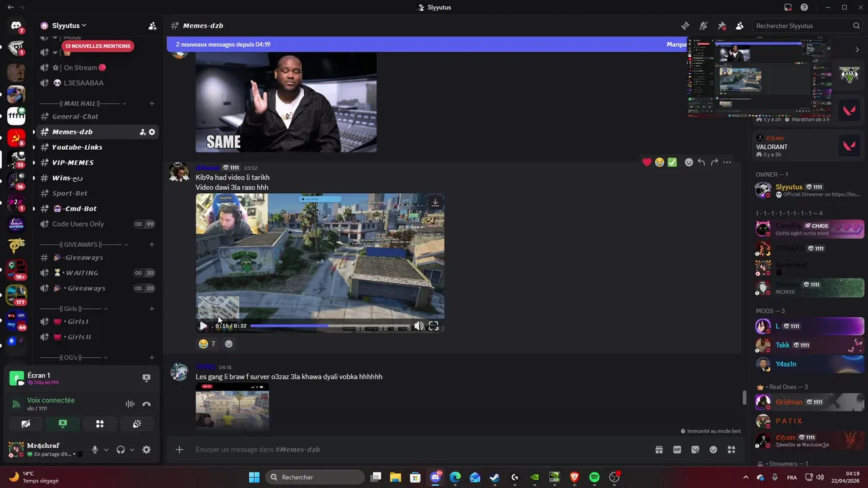Screen dimensions: 868x488
Task: Switch to the Youtube-Links channel
Action: (x=77, y=147)
